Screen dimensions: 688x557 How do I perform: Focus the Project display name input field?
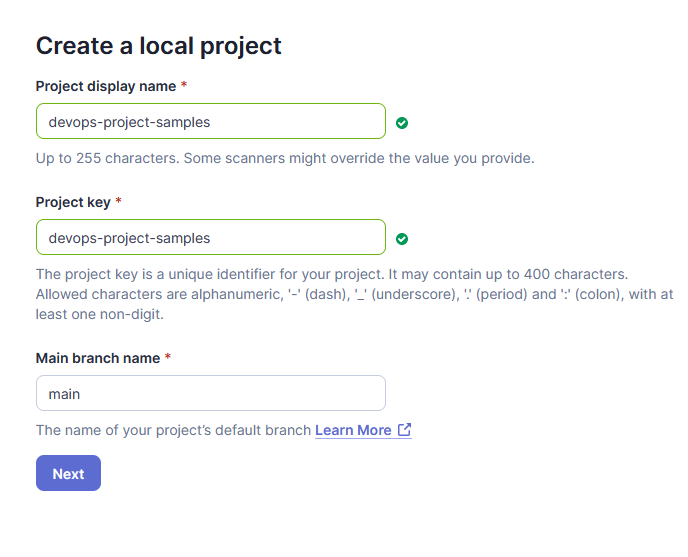tap(211, 121)
